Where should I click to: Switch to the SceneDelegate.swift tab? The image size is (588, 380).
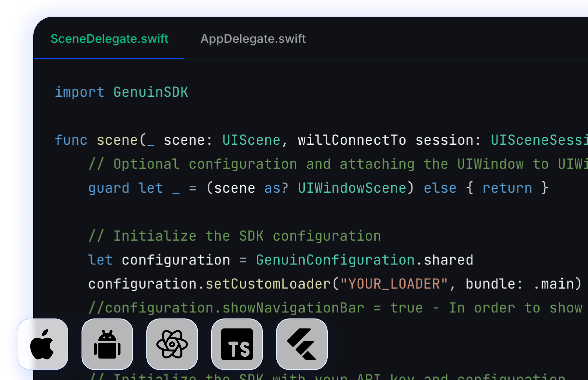click(x=109, y=39)
